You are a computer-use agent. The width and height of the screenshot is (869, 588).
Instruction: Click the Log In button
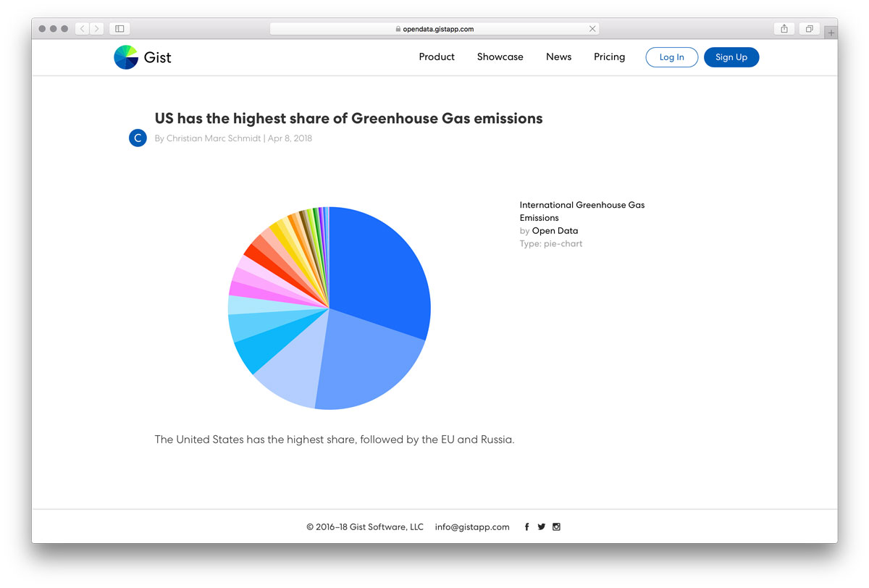672,57
